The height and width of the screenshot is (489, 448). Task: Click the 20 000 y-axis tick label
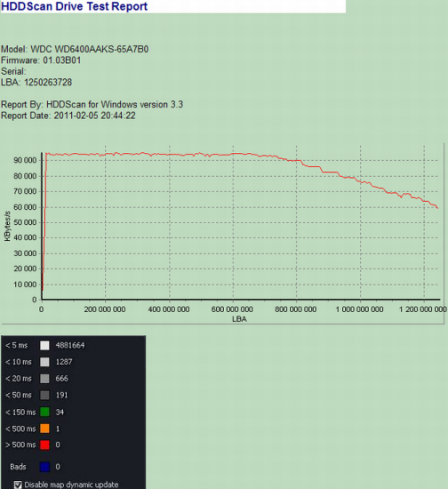[25, 269]
